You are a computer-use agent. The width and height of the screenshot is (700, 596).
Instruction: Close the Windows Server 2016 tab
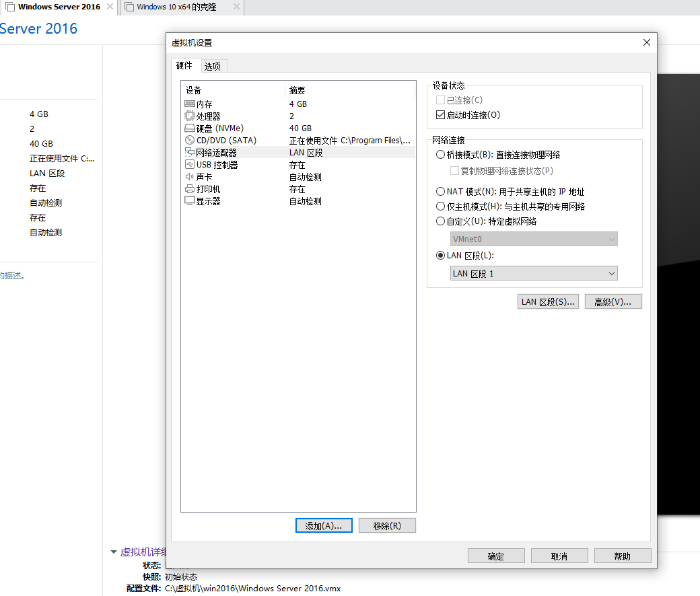pyautogui.click(x=110, y=7)
